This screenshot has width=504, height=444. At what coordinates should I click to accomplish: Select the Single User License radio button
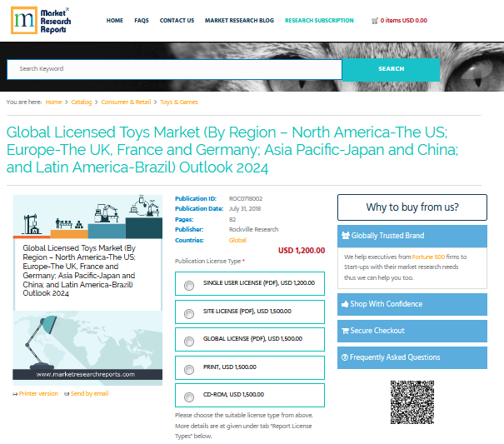point(189,286)
